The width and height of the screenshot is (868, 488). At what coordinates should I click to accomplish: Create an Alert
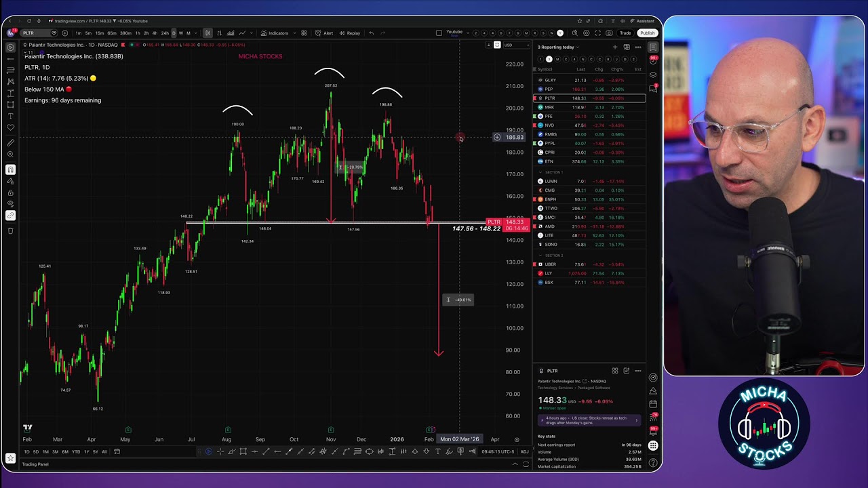pyautogui.click(x=324, y=33)
